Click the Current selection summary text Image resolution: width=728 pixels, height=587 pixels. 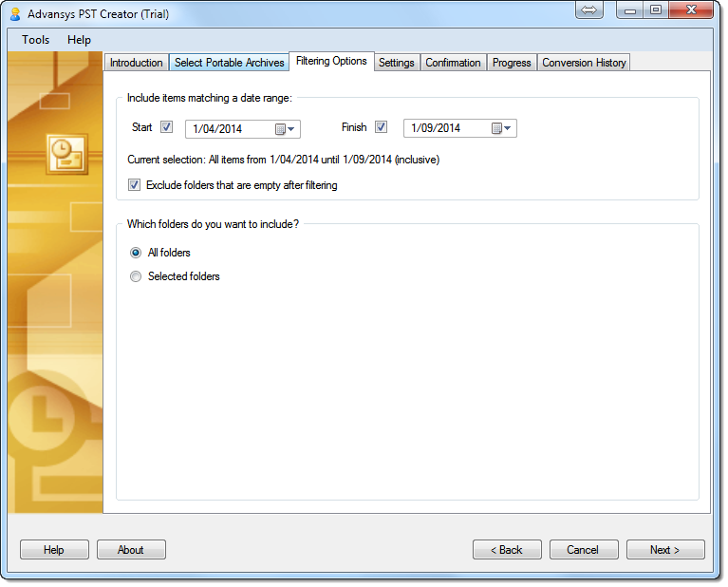[283, 160]
